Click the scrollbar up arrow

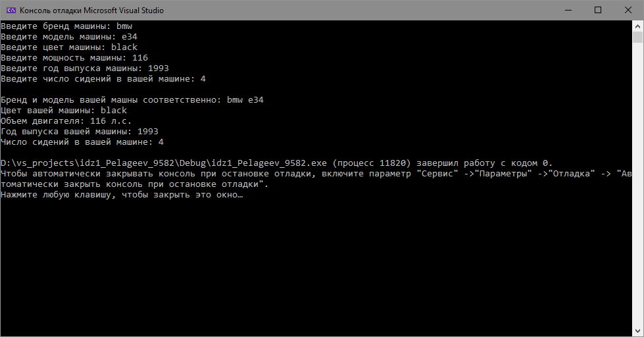click(x=637, y=26)
